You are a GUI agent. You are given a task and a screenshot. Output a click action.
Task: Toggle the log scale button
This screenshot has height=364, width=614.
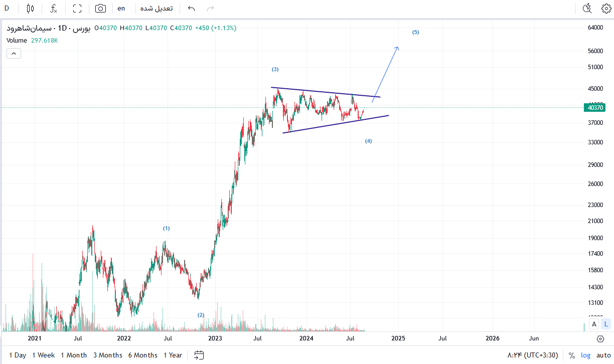tap(586, 355)
